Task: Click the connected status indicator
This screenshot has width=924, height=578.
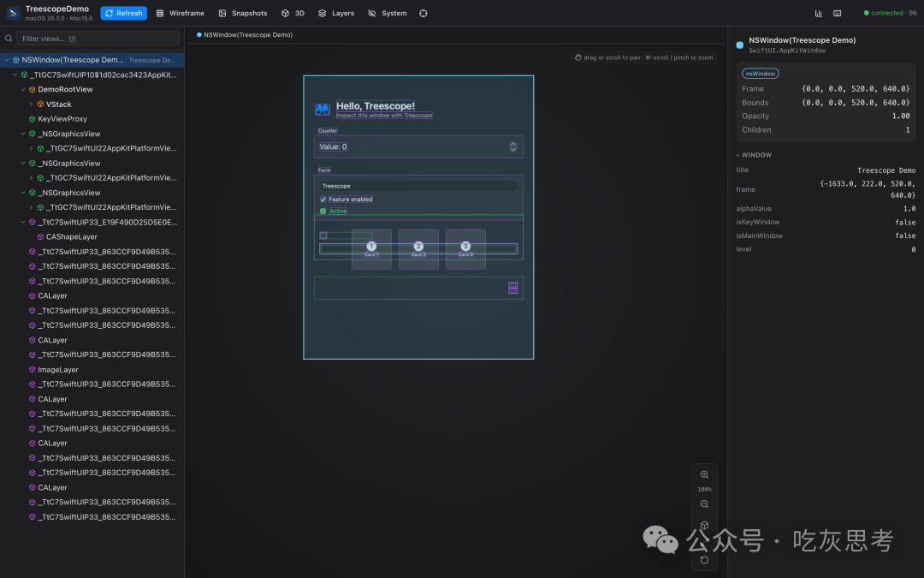Action: click(x=890, y=13)
